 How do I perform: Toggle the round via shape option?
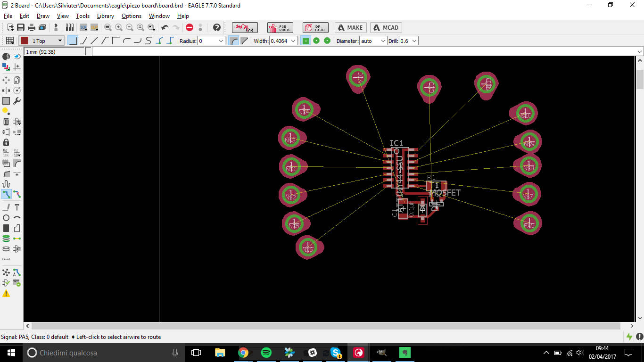[x=316, y=41]
